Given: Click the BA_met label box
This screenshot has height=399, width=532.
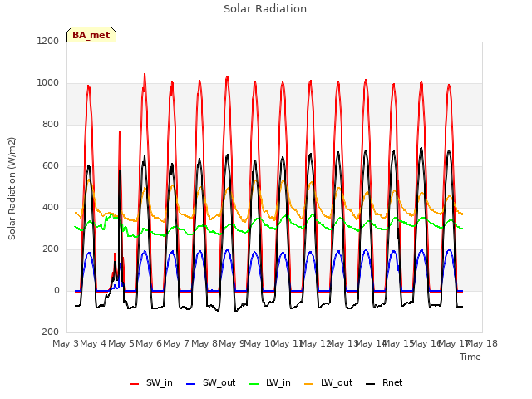Looking at the screenshot, I should point(91,35).
